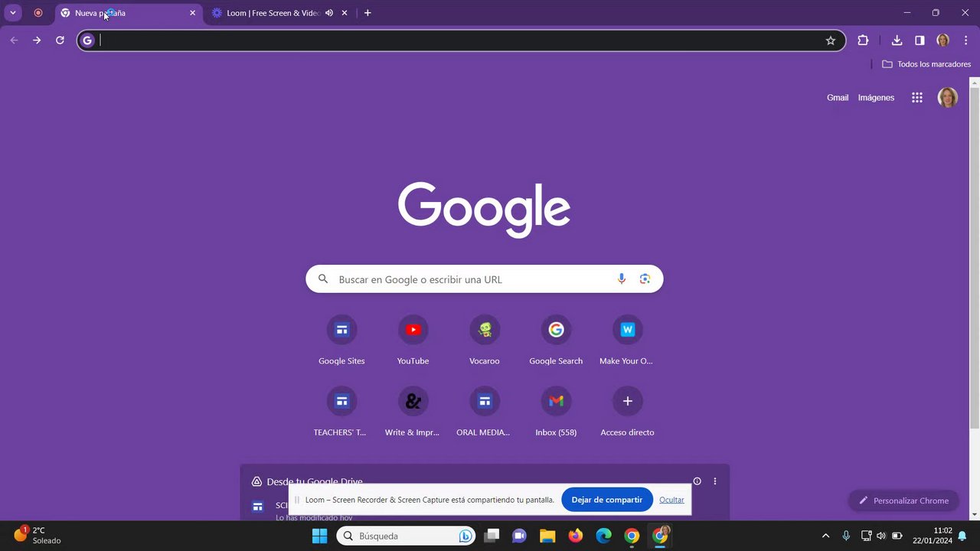980x551 pixels.
Task: Open notifications bell in tray
Action: tap(962, 536)
